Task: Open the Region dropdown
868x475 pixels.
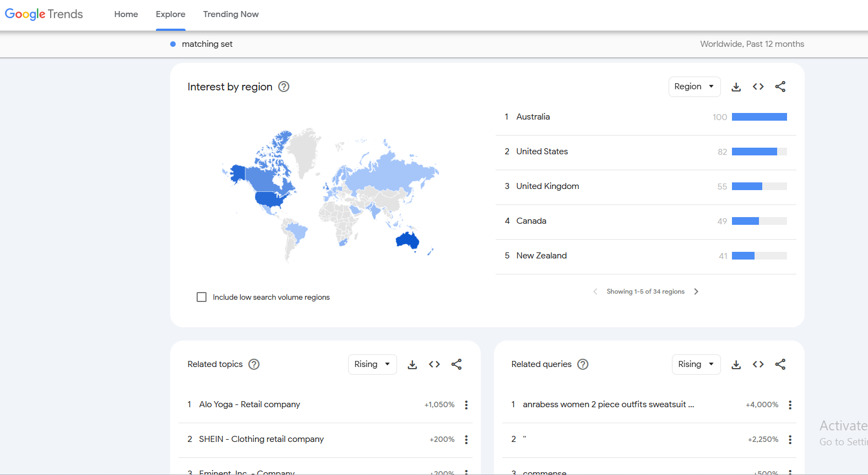Action: pyautogui.click(x=695, y=87)
